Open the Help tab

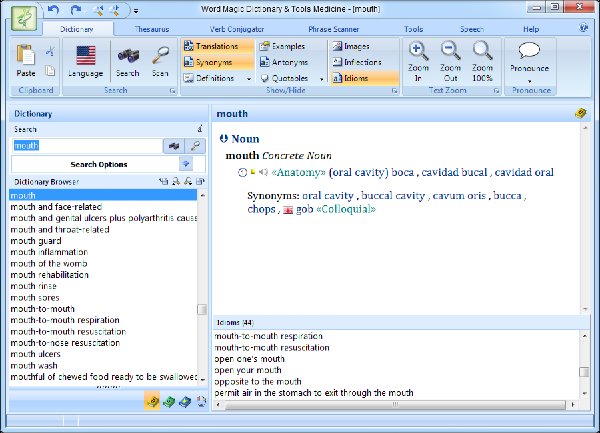tap(531, 29)
